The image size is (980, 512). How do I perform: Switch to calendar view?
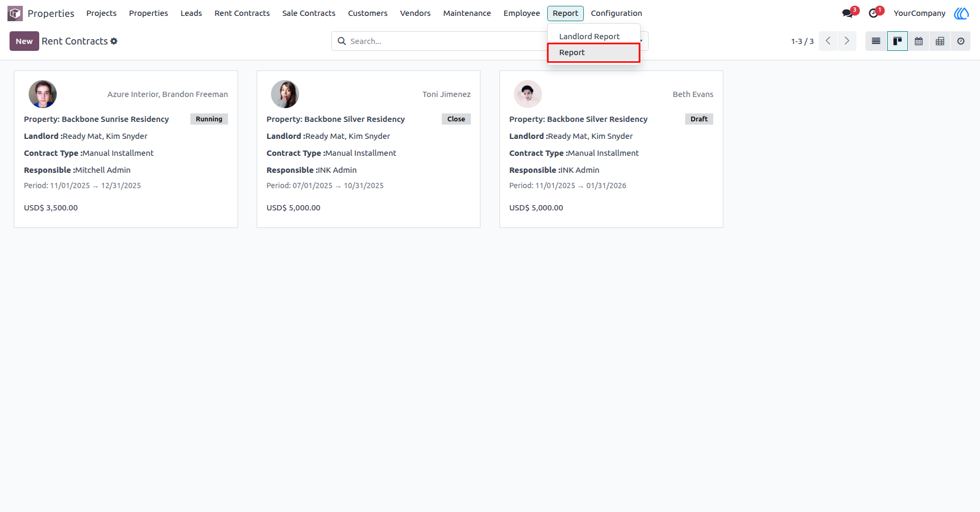918,41
